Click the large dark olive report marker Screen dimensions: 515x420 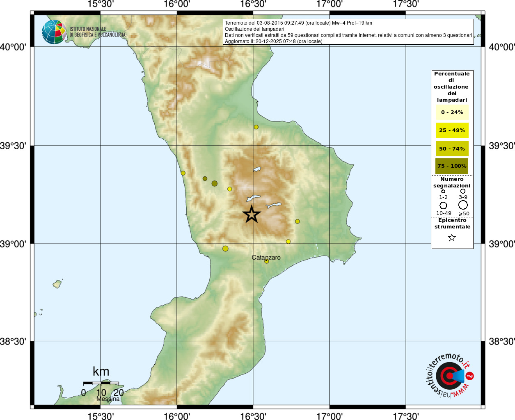[215, 184]
